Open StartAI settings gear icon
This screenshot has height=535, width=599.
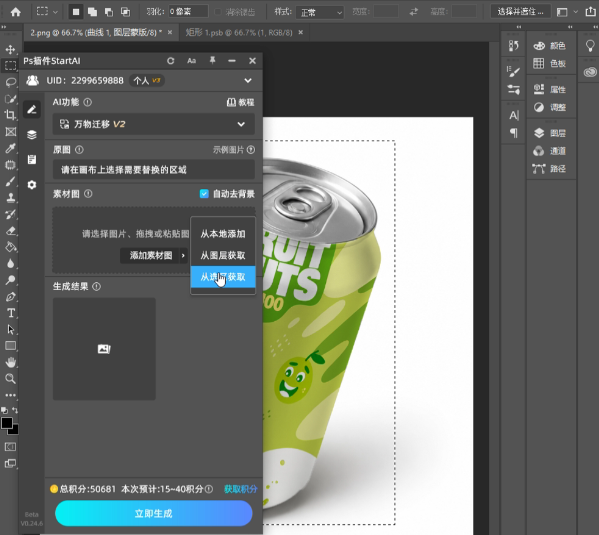point(32,185)
